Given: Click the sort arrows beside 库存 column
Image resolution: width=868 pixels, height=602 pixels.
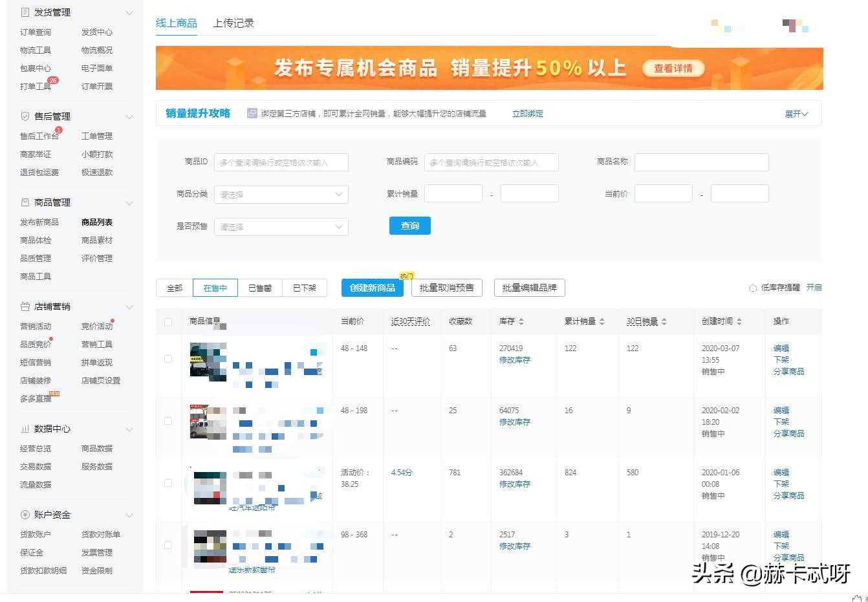Looking at the screenshot, I should tap(521, 320).
